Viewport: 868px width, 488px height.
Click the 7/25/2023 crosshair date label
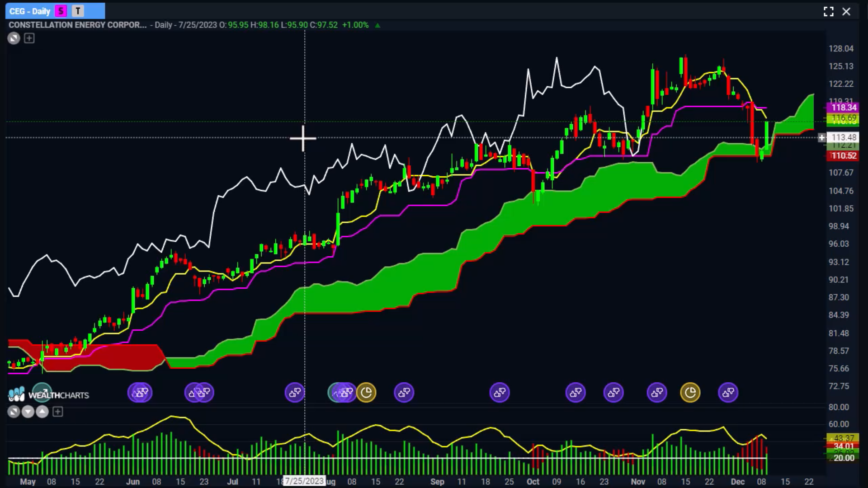pos(304,481)
